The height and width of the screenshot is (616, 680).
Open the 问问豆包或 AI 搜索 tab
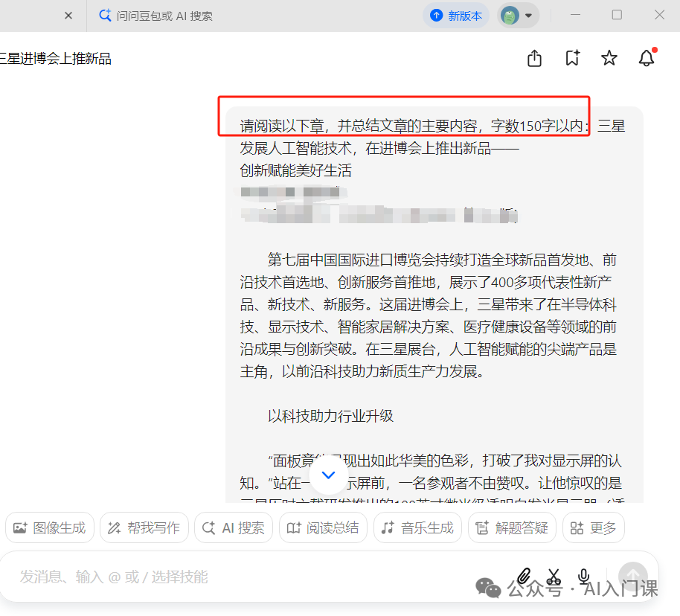click(x=156, y=16)
